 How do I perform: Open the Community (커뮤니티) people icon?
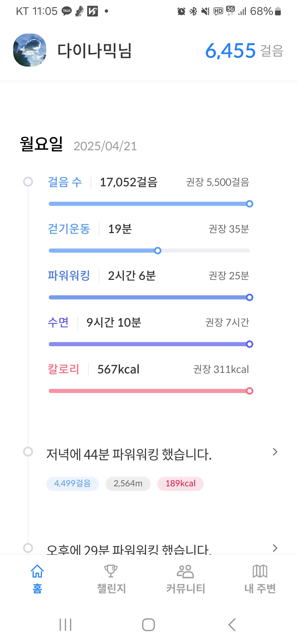point(185,571)
